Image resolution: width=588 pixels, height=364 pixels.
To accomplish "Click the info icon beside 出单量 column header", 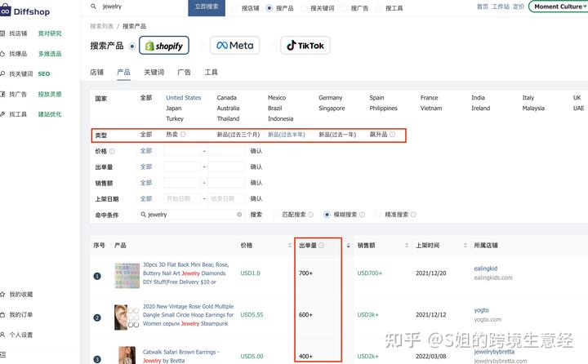I will 321,245.
